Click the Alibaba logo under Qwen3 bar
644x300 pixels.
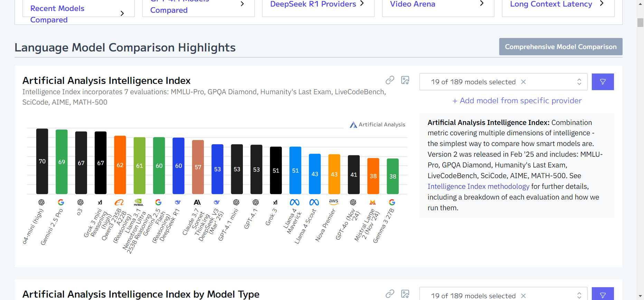coord(119,202)
